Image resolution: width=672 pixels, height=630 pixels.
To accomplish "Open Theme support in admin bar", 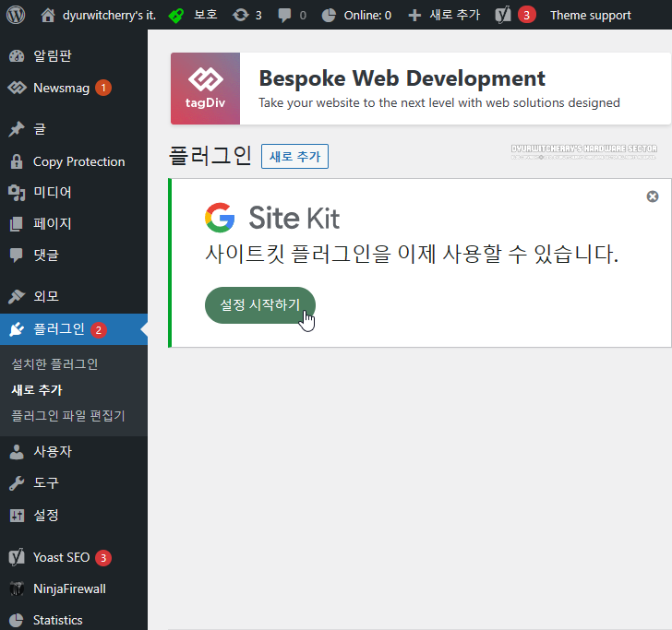I will [591, 16].
